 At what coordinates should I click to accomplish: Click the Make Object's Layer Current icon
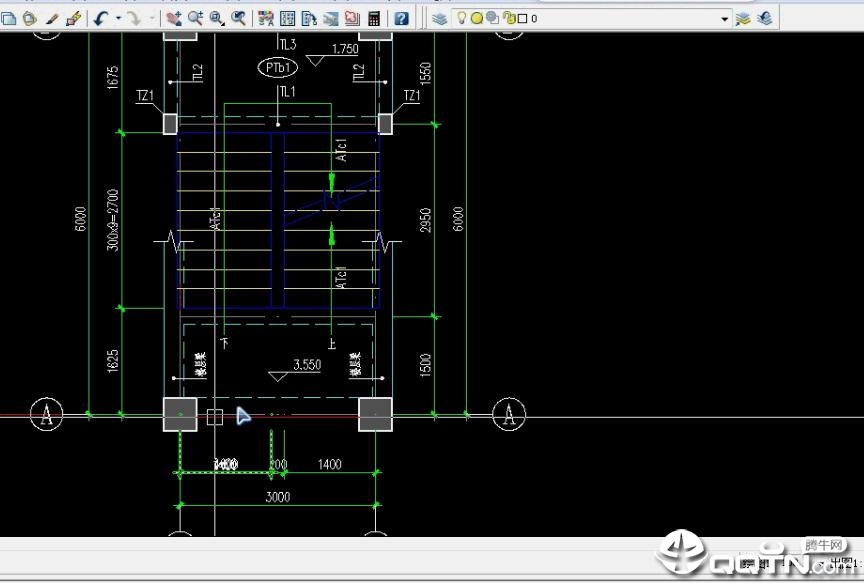pos(743,18)
